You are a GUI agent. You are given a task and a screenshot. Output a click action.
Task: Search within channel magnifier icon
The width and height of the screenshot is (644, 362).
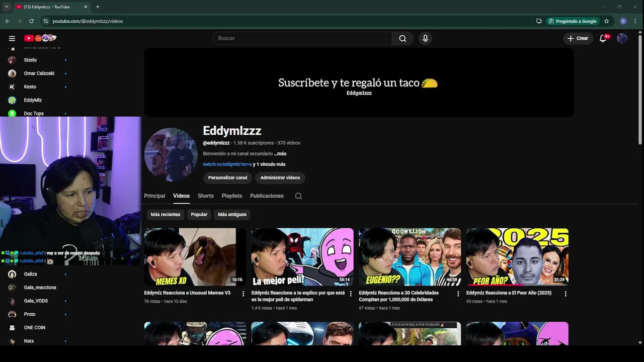coord(298,196)
